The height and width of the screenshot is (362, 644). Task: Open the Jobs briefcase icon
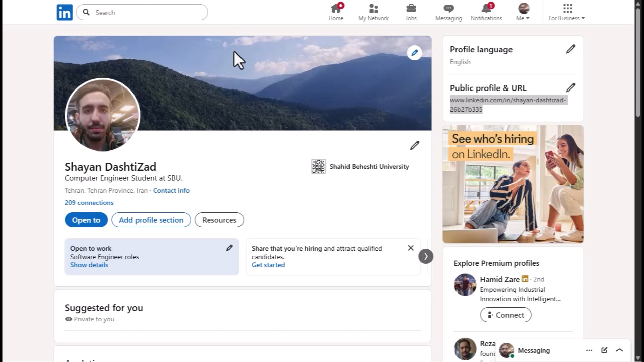tap(411, 8)
